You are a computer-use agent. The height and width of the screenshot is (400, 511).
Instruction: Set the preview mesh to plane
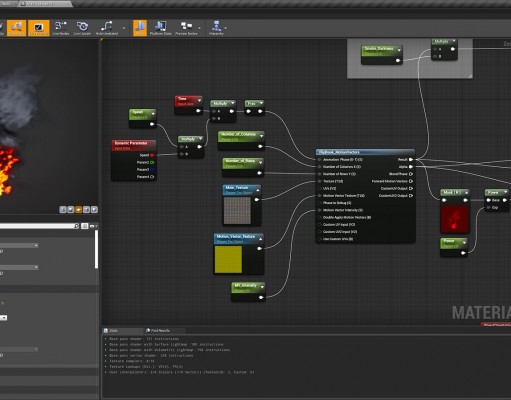click(x=79, y=209)
